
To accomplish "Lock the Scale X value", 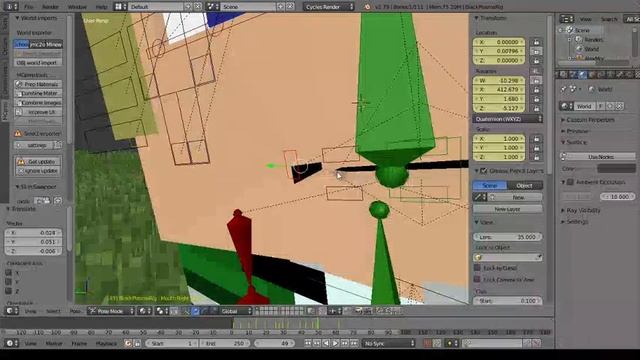I will point(536,139).
